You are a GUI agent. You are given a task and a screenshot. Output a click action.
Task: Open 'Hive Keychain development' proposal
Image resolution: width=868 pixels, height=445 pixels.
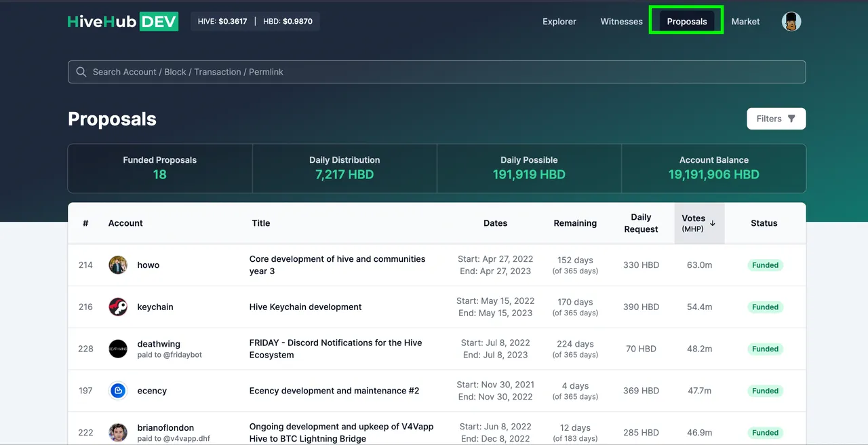coord(306,307)
